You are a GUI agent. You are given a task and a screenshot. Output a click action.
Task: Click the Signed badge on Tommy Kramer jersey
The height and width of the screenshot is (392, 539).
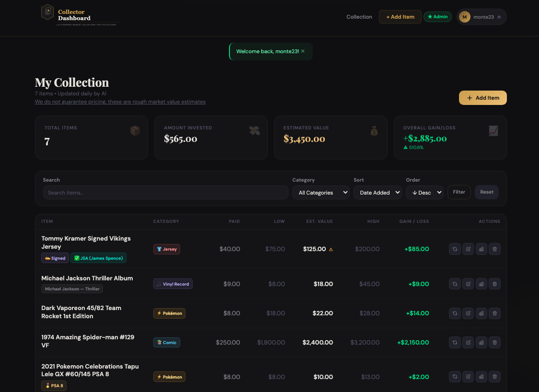pyautogui.click(x=55, y=258)
